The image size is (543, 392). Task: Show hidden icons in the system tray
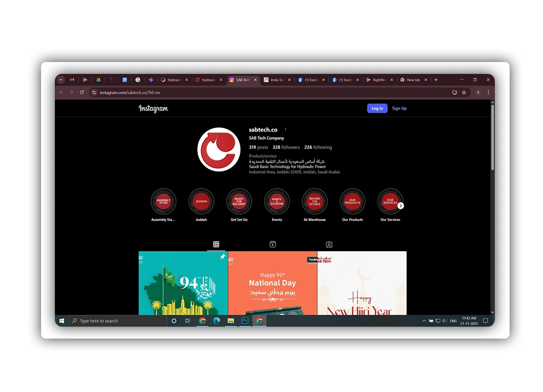point(424,321)
